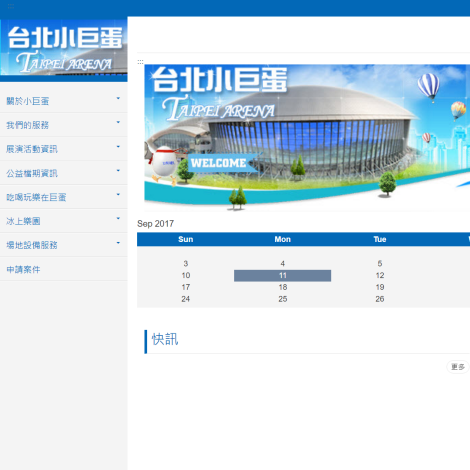Open the 申請案件 link

23,269
